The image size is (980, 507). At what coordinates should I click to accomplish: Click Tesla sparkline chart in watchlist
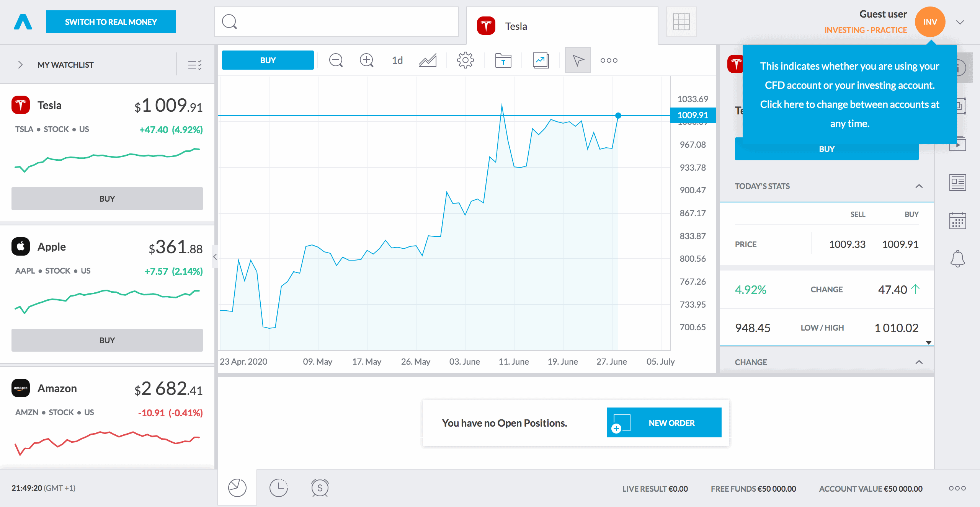click(107, 160)
